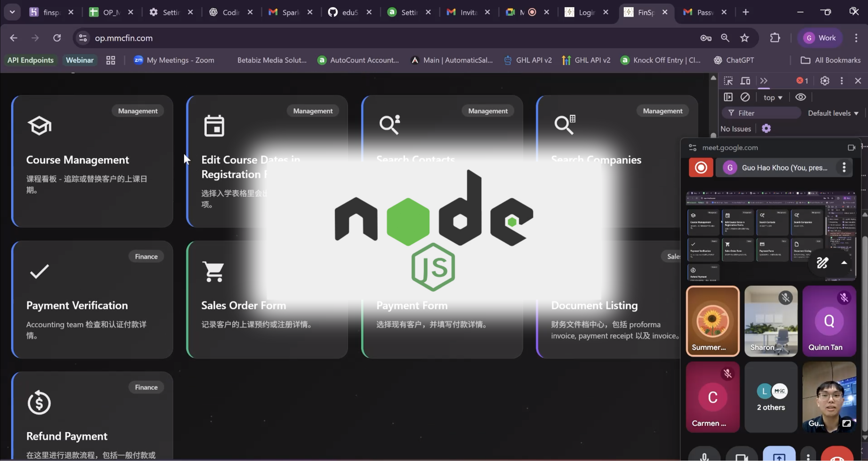Viewport: 868px width, 461px height.
Task: Open the '2 others' participants tile
Action: pos(771,397)
